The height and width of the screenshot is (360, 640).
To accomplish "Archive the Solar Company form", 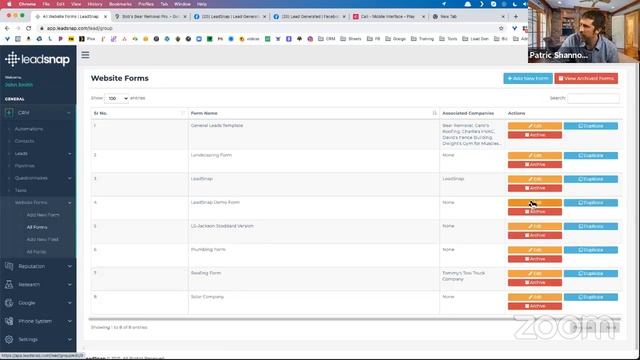I will pos(535,306).
